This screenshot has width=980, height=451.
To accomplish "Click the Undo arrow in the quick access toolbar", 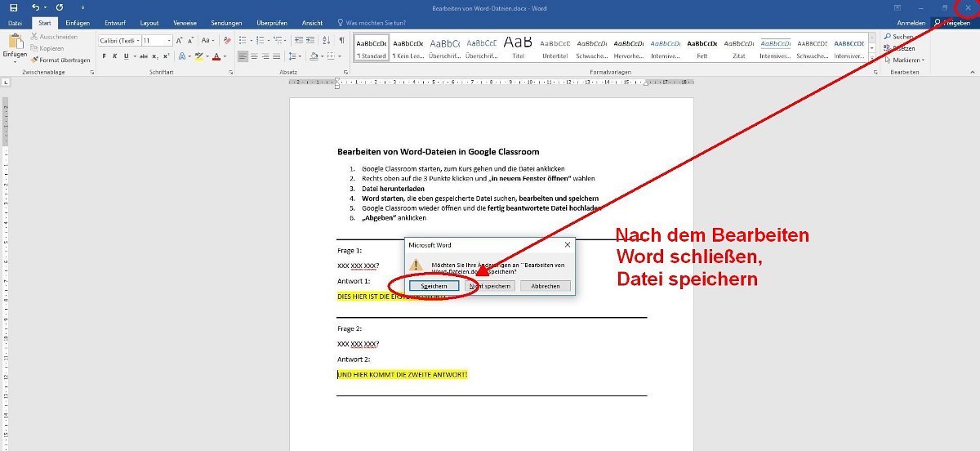I will click(35, 7).
